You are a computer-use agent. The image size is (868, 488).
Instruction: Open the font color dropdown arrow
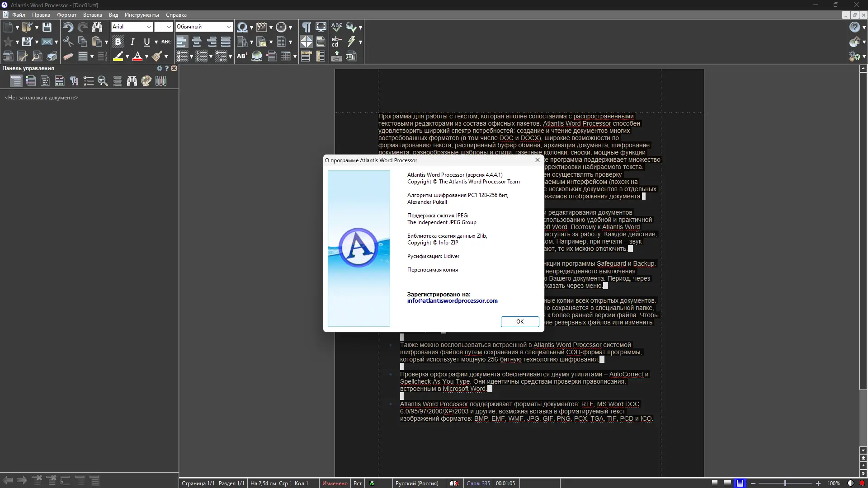coord(146,56)
